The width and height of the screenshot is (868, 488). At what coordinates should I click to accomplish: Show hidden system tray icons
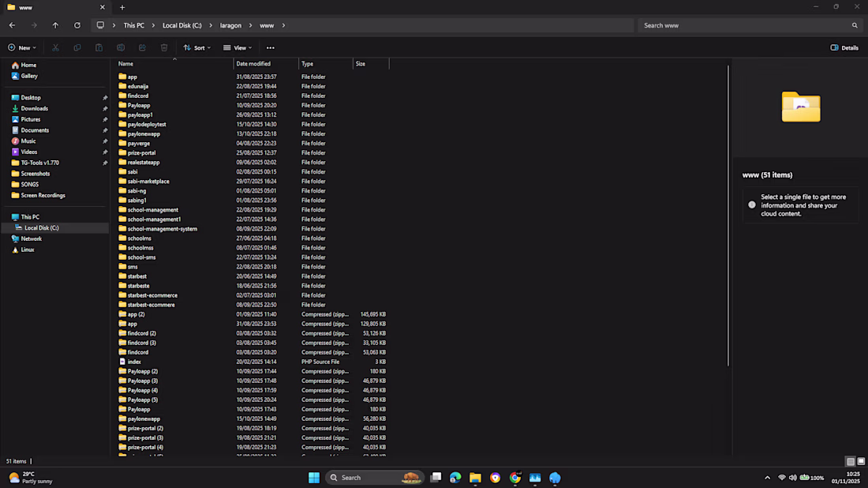[767, 478]
